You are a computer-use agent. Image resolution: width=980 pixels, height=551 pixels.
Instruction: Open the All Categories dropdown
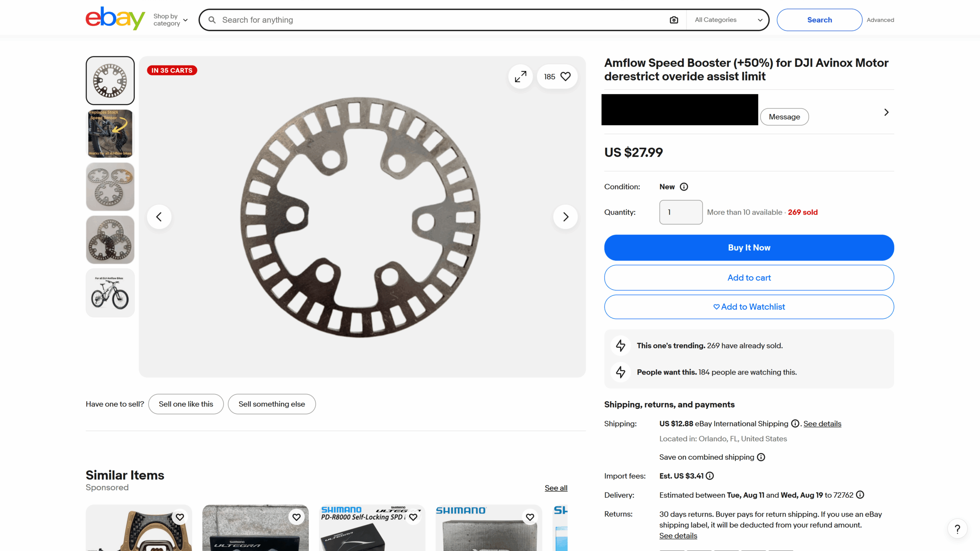[728, 20]
